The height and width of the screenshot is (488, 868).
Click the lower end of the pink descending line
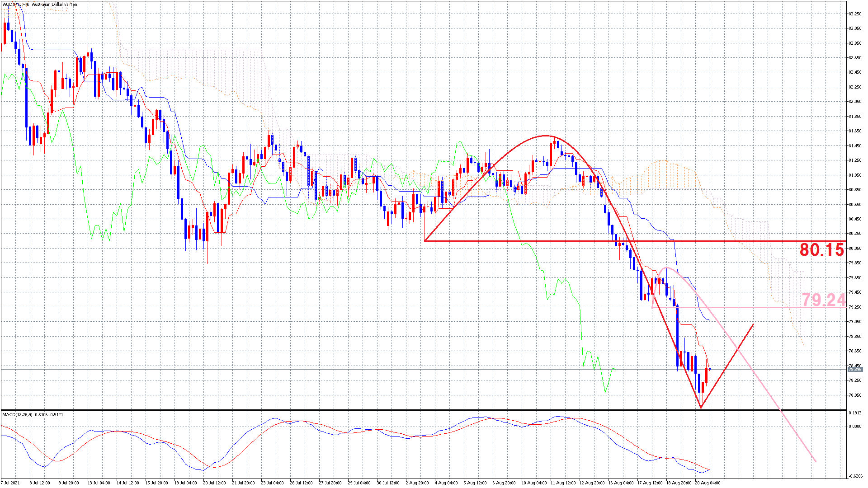(816, 461)
